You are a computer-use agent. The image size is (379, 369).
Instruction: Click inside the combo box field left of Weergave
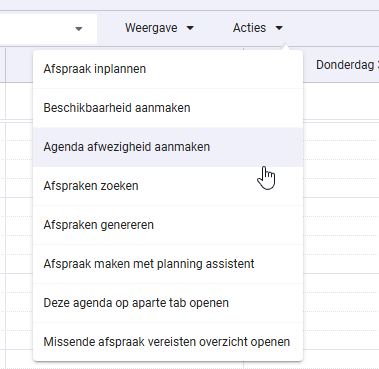pos(47,29)
